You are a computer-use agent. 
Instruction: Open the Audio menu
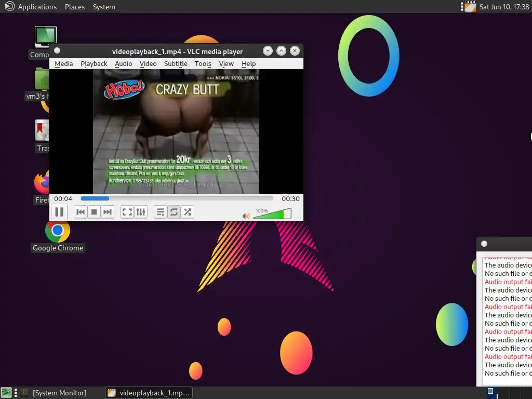pyautogui.click(x=124, y=64)
